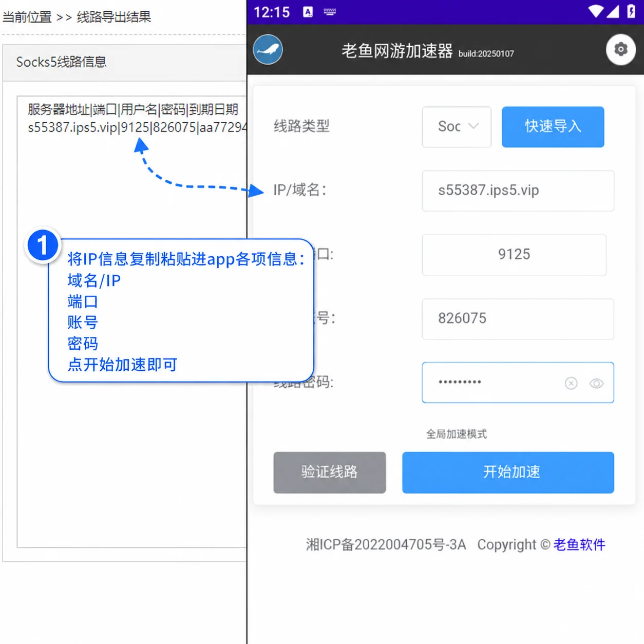Click the 验证线路 button
The height and width of the screenshot is (644, 644).
point(330,472)
